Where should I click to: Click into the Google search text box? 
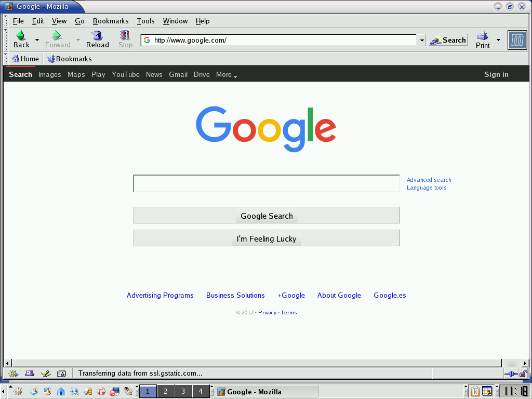pyautogui.click(x=267, y=183)
